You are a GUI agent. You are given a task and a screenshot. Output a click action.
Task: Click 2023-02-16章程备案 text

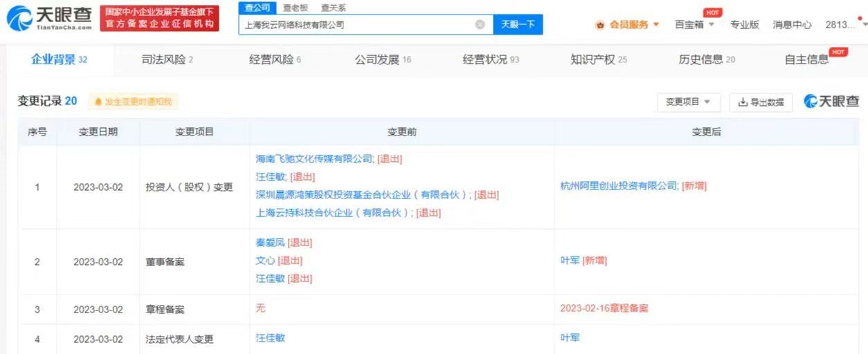point(604,308)
